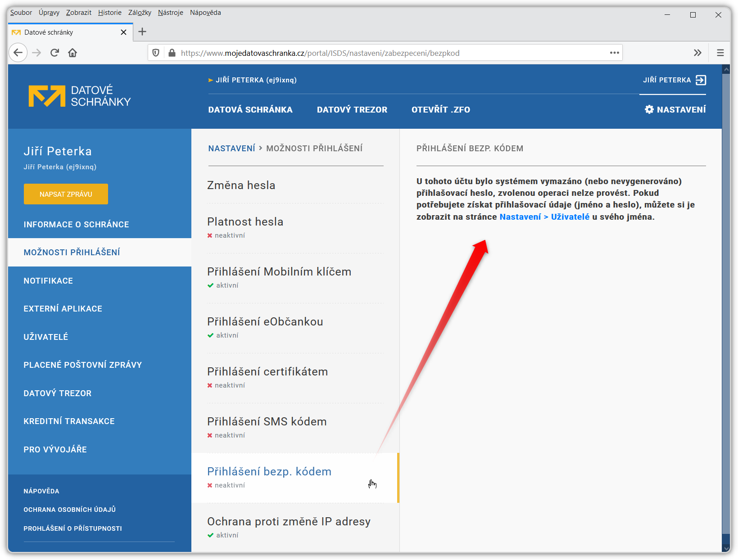Click the browser forward arrow button
The image size is (738, 560).
tap(37, 53)
